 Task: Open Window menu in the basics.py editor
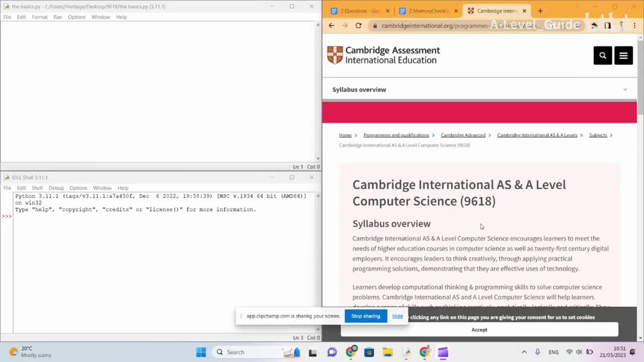click(101, 17)
